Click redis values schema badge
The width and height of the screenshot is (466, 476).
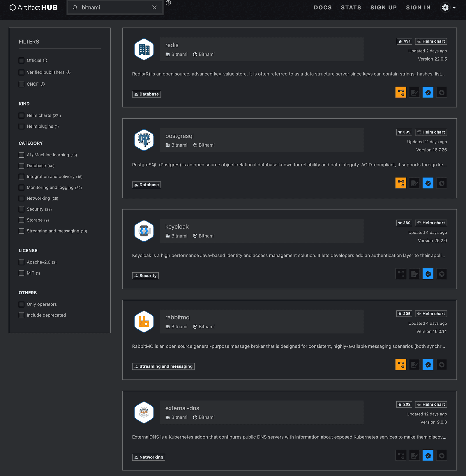[401, 92]
